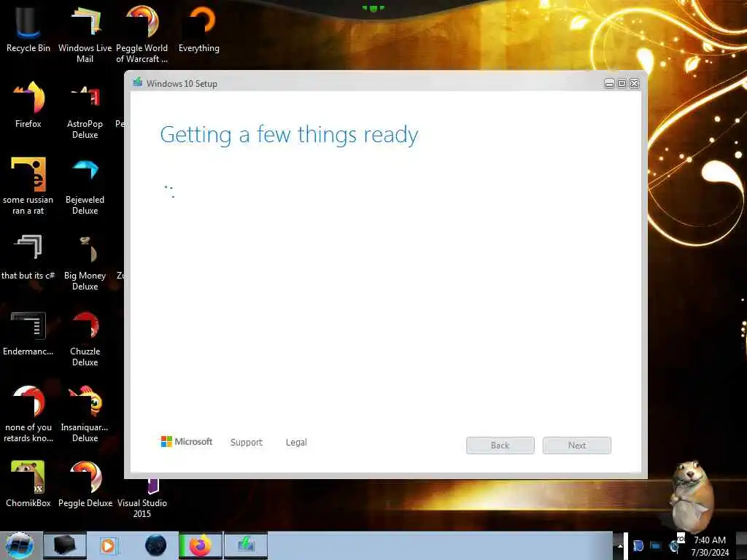This screenshot has width=747, height=560.
Task: Click the Windows 10 Setup title icon
Action: [x=138, y=82]
